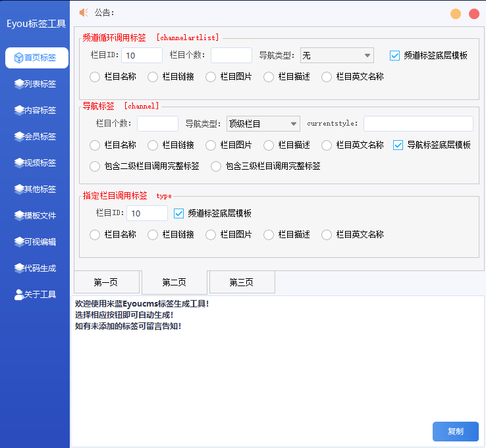Click the layers icon beside 内容标签
The width and height of the screenshot is (486, 448).
point(19,111)
